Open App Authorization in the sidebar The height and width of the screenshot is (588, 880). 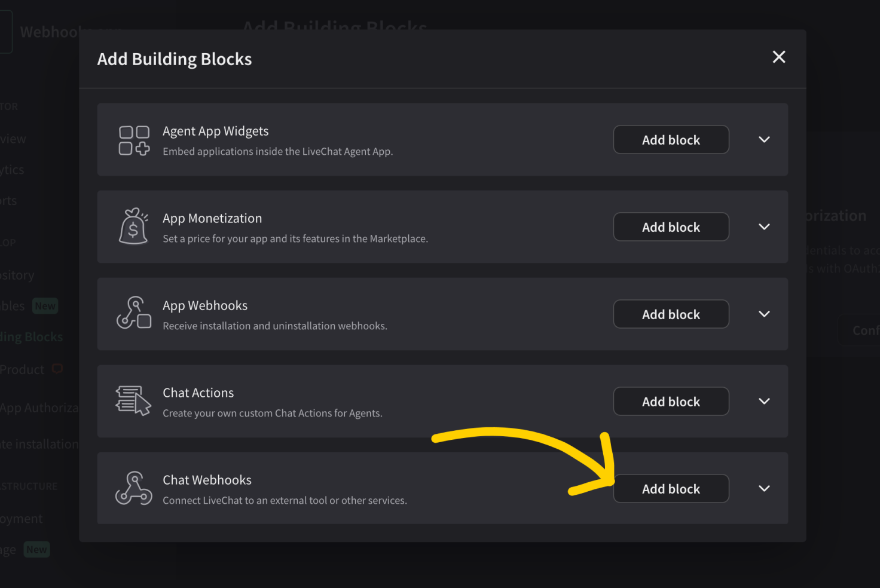click(39, 408)
